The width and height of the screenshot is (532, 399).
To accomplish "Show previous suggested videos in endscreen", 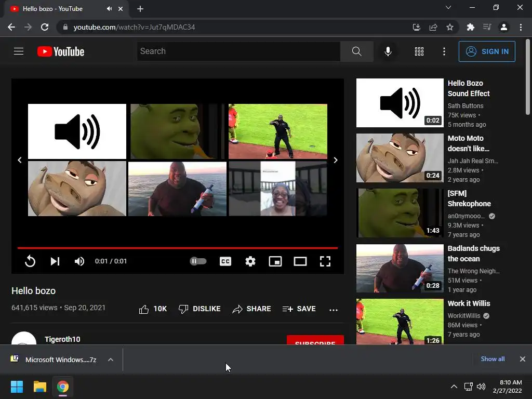I will [x=20, y=160].
